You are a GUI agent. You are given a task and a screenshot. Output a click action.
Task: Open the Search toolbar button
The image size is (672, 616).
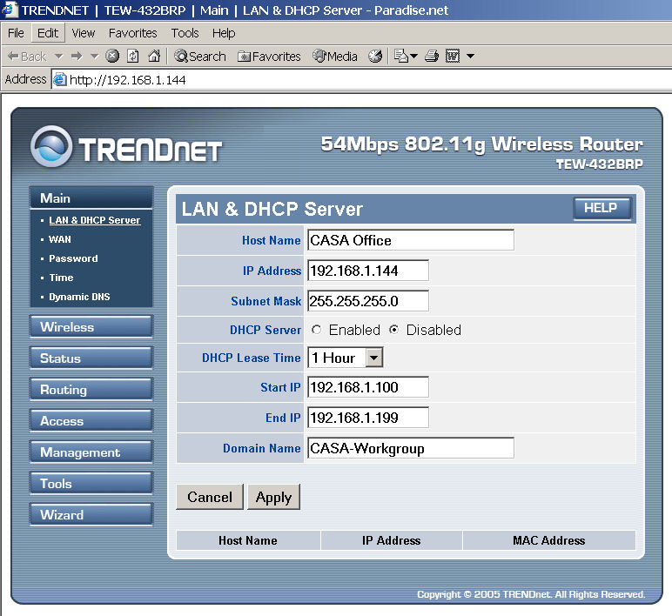click(199, 56)
